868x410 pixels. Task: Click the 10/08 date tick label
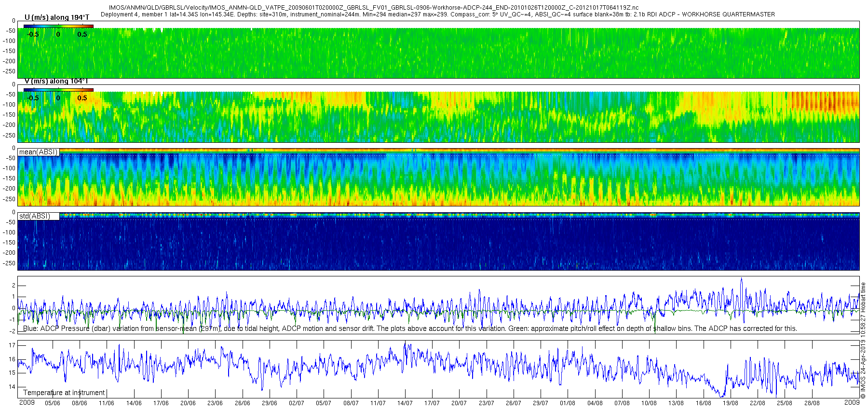pyautogui.click(x=649, y=403)
